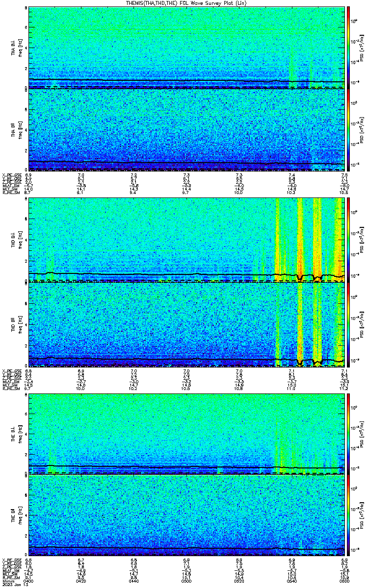Click the '0440' time tick label
Screen dimensions: 368x588
click(133, 581)
